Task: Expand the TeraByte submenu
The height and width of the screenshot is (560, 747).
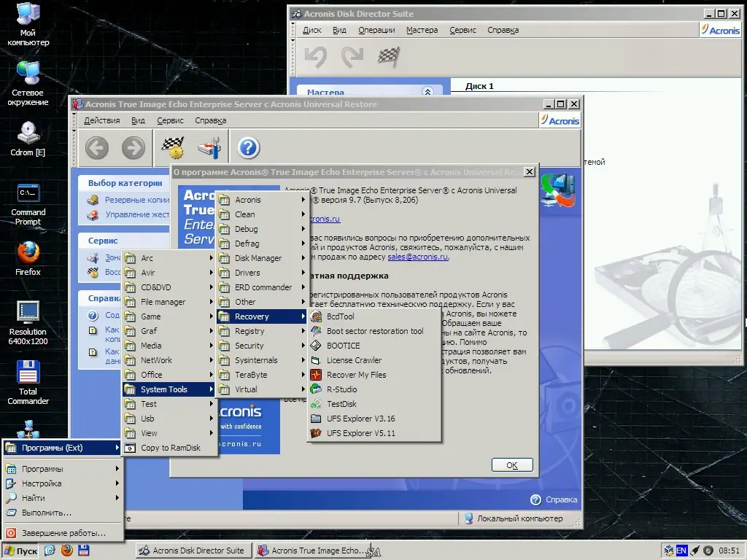Action: coord(263,375)
